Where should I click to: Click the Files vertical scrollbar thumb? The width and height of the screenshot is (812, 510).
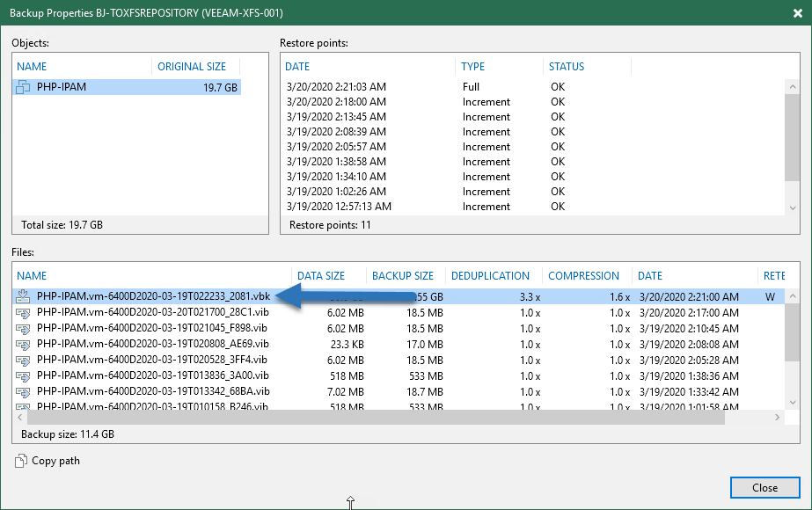(x=793, y=332)
